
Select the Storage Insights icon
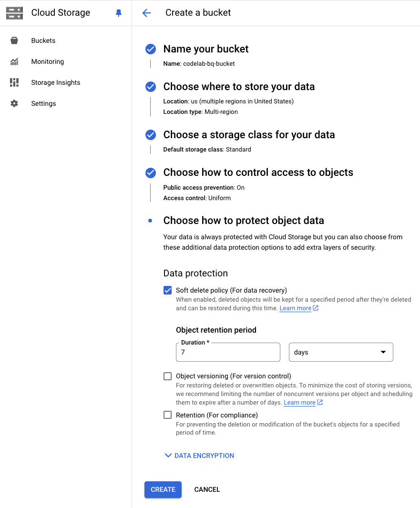[x=13, y=82]
